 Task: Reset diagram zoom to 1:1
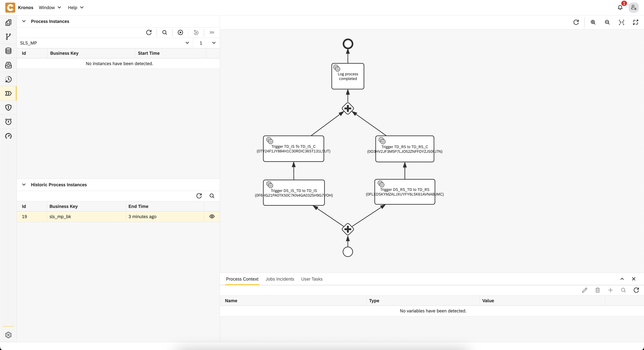coord(621,22)
